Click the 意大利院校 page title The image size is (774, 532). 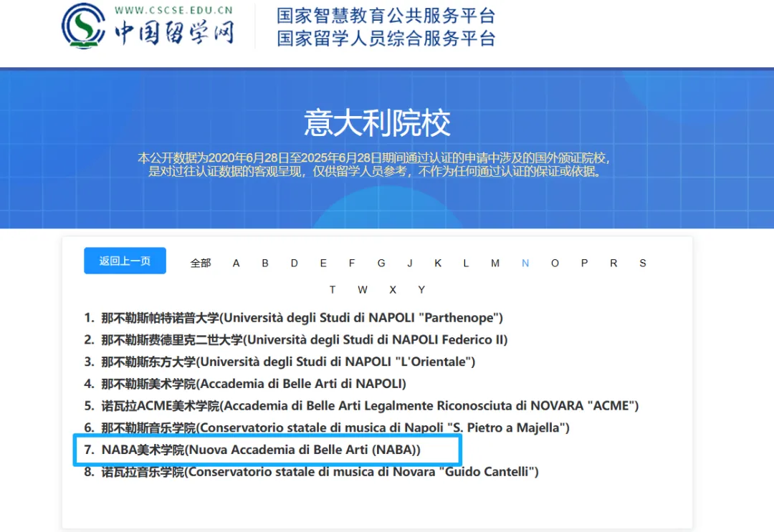377,122
